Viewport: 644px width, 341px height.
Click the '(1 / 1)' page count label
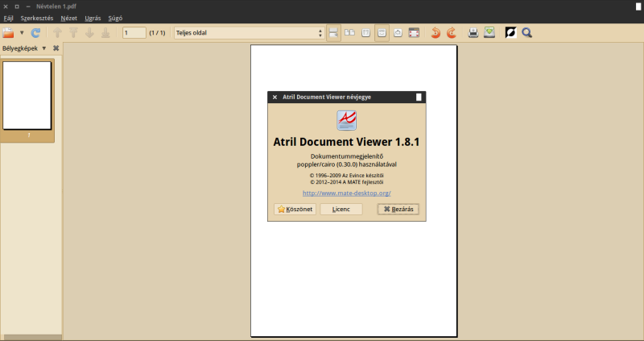[x=157, y=33]
